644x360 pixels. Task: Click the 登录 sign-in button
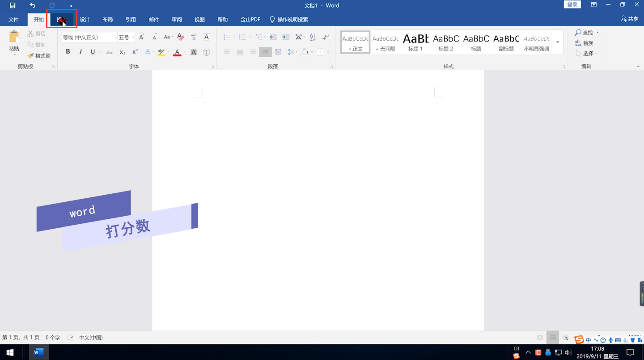tap(572, 4)
